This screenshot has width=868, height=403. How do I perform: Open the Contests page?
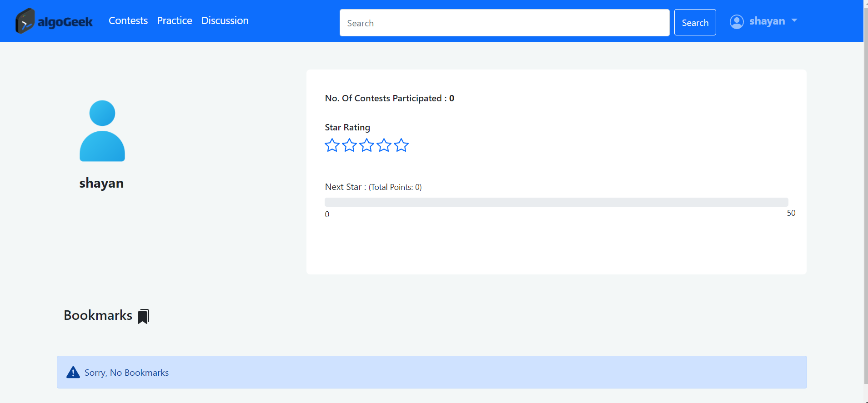128,21
